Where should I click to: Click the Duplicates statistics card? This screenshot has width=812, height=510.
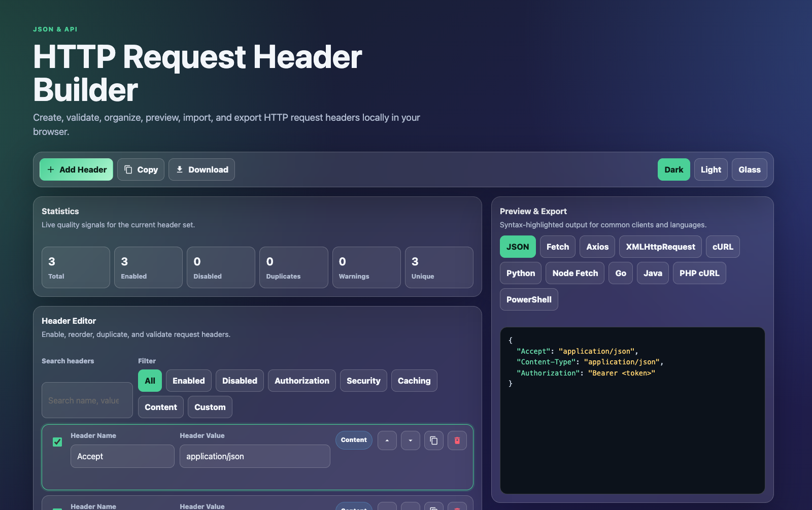(x=294, y=267)
